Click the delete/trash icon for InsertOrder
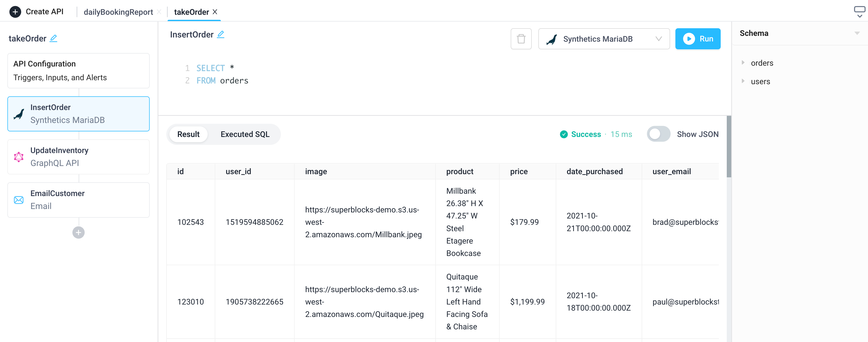Screen dimensions: 868x342 tap(521, 39)
